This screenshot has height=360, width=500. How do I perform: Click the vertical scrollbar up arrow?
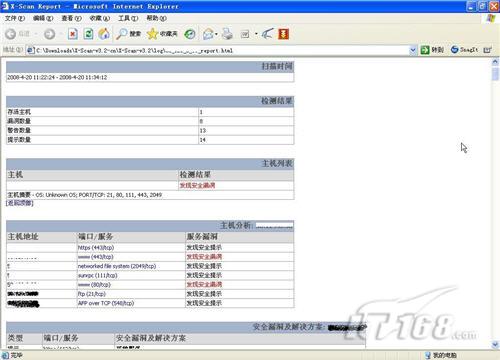coord(495,62)
